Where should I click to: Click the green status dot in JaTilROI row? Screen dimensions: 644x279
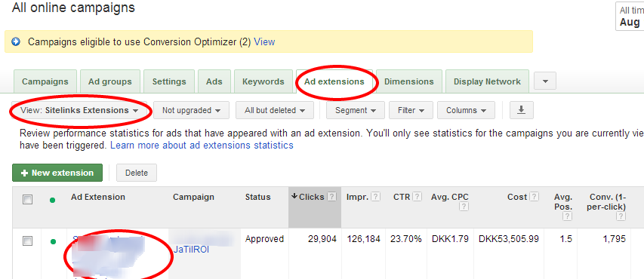(x=53, y=241)
